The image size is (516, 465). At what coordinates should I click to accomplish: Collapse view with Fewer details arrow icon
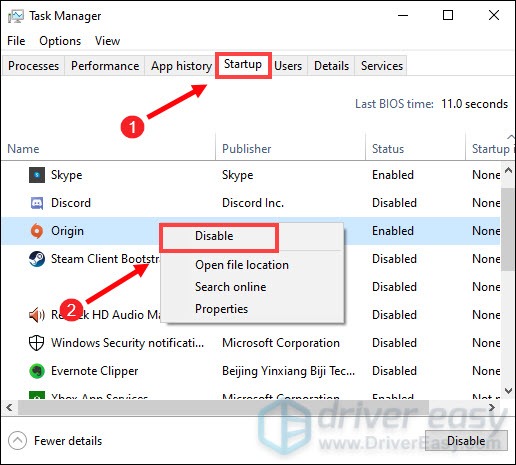pyautogui.click(x=17, y=441)
